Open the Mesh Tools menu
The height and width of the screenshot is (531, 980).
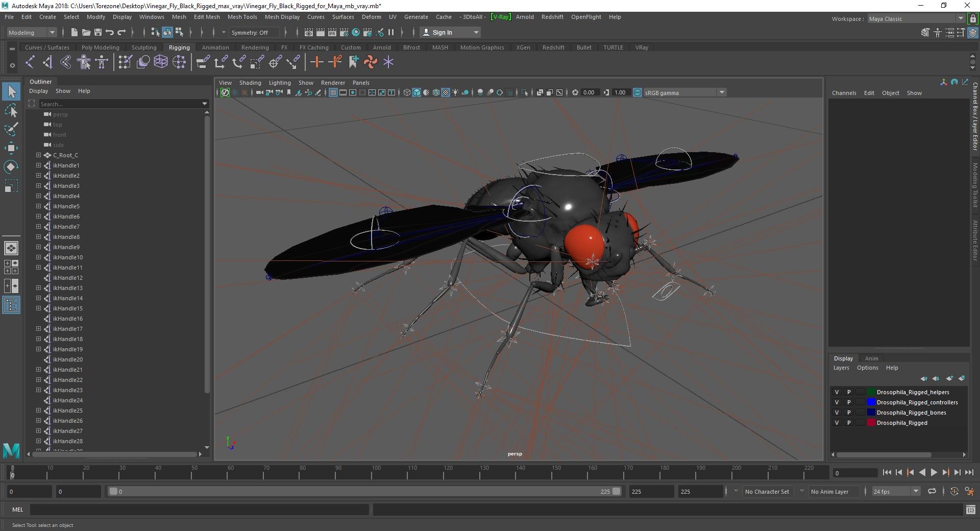(x=242, y=17)
